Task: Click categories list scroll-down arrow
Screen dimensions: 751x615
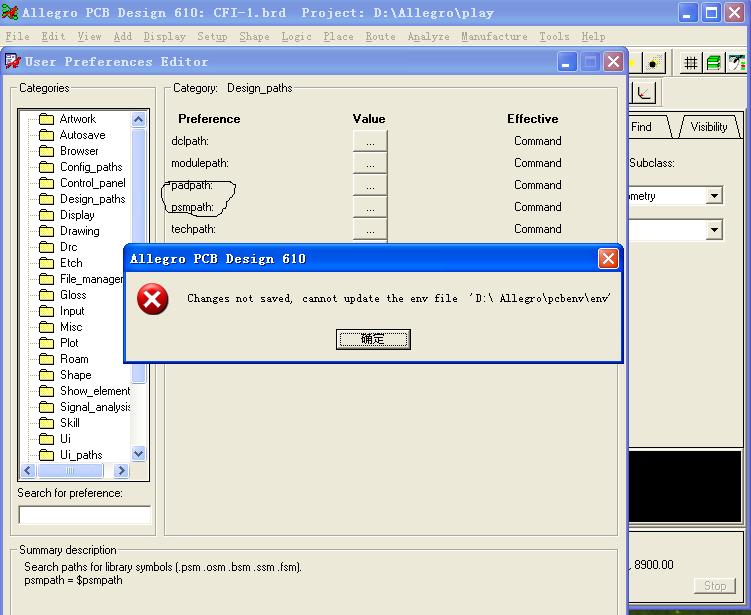Action: point(138,453)
